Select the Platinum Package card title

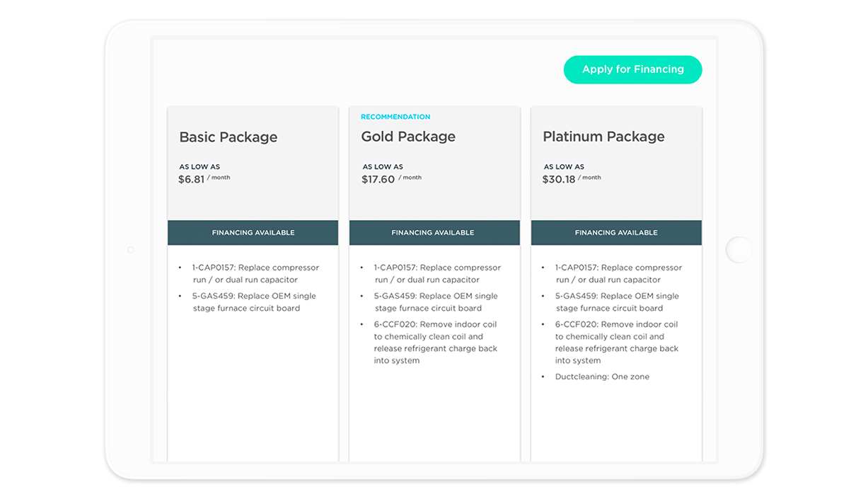[x=603, y=137]
